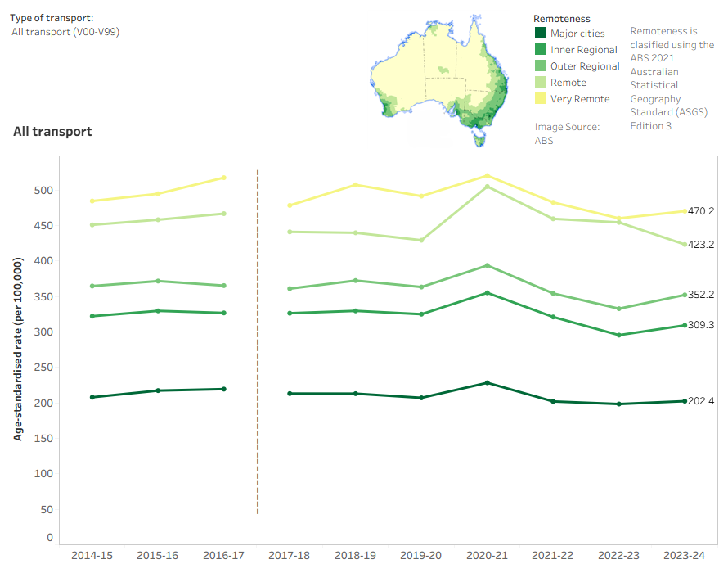
Task: Click the 2020-21 x-axis label
Action: tap(487, 555)
